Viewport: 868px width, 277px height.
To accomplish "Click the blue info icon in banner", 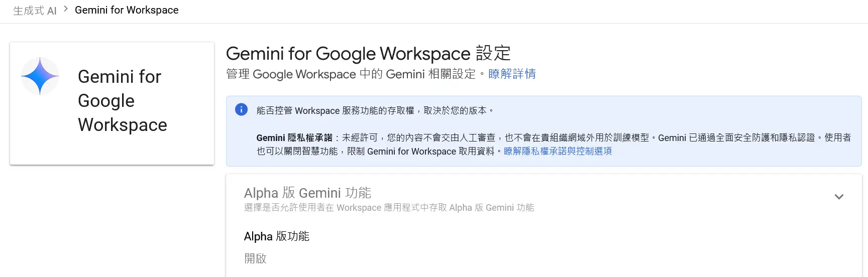I will (x=241, y=109).
